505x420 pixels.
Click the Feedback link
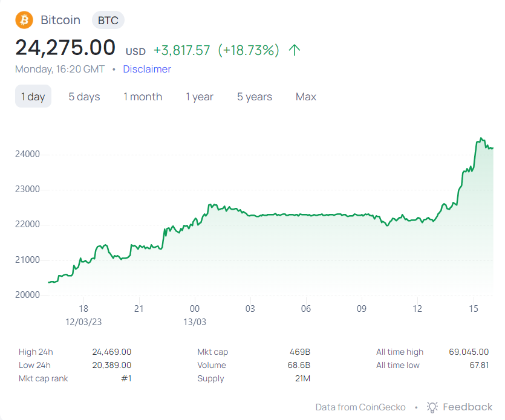pyautogui.click(x=468, y=407)
